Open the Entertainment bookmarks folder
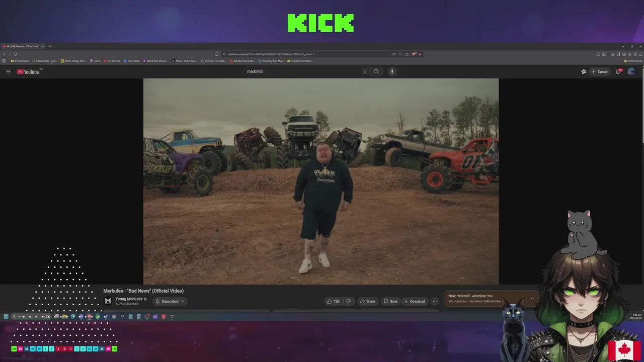 point(20,61)
